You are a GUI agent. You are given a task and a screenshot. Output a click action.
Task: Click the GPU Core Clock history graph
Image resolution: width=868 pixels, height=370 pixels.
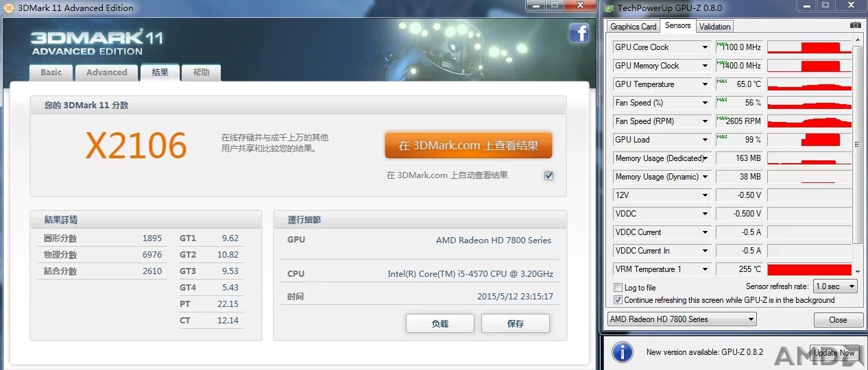pyautogui.click(x=809, y=47)
